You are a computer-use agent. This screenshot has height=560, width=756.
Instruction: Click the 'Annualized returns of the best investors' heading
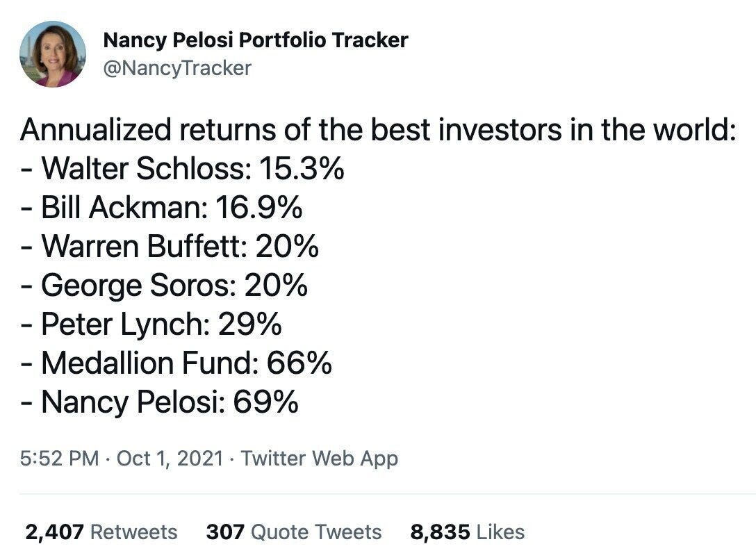(x=377, y=130)
